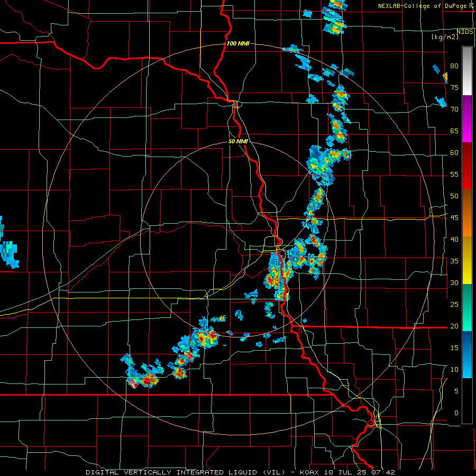This screenshot has height=476, width=476.
Task: Click the 5 value on the scale
Action: click(456, 391)
